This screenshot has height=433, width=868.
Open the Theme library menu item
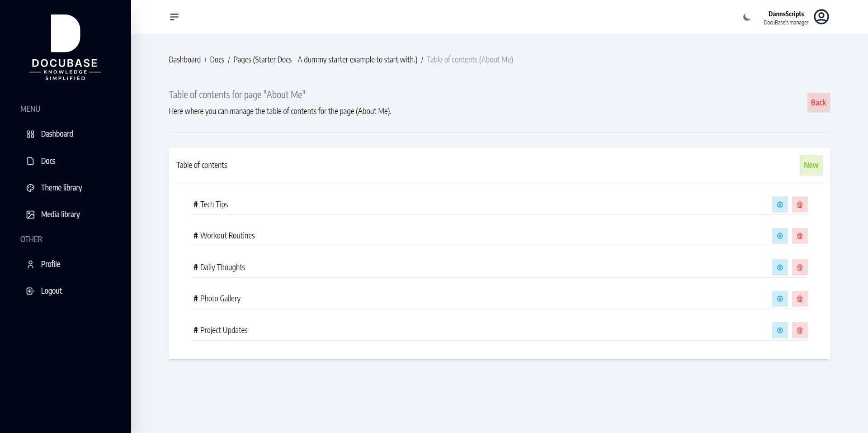click(x=61, y=188)
